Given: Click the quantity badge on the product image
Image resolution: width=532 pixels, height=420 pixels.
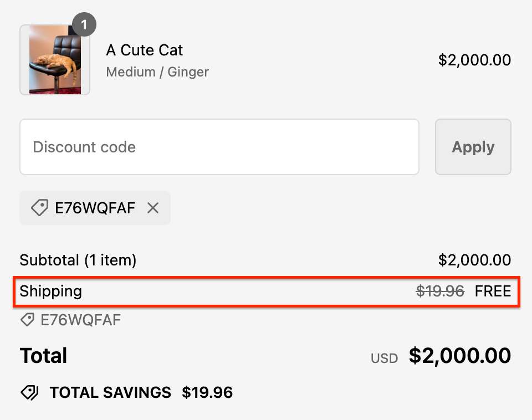Looking at the screenshot, I should pyautogui.click(x=84, y=24).
